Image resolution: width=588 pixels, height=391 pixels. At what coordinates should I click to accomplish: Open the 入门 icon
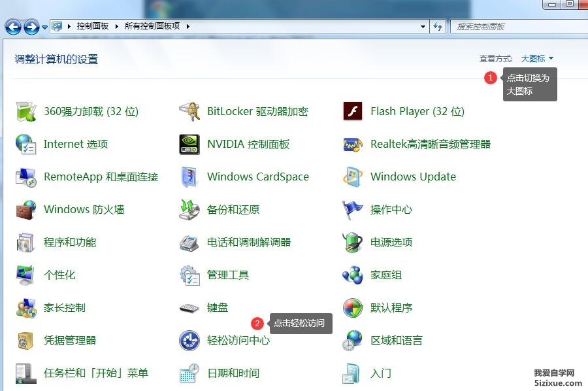click(351, 373)
